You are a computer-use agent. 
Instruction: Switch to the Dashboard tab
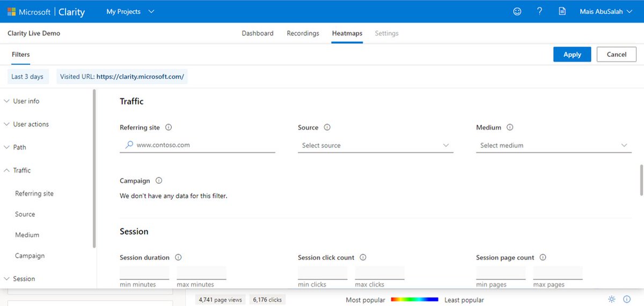point(258,33)
